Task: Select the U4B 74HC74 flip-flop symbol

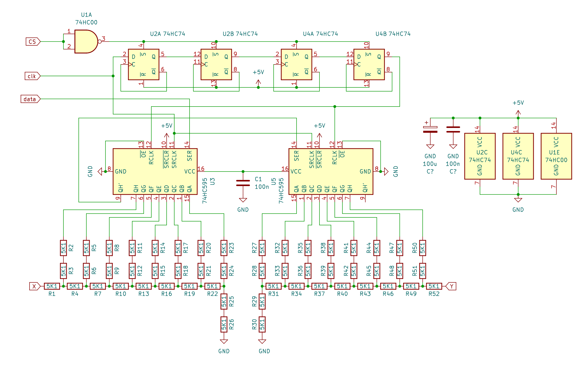Action: (369, 64)
